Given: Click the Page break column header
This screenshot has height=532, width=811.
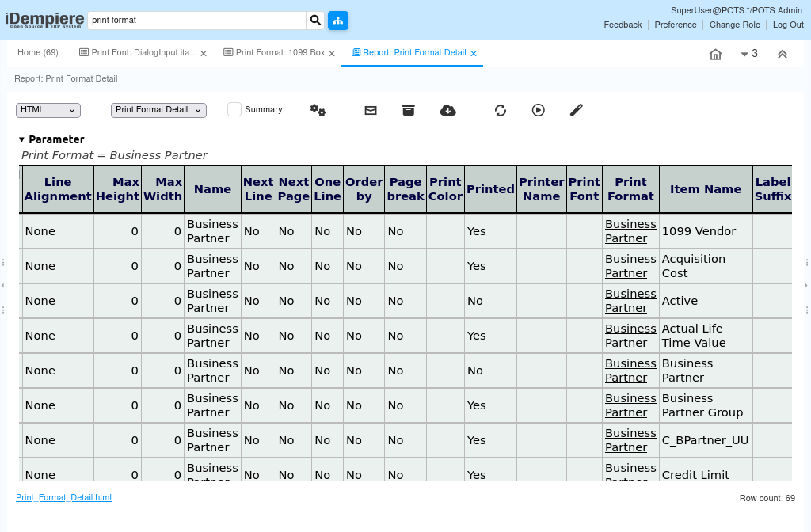Looking at the screenshot, I should [x=405, y=189].
